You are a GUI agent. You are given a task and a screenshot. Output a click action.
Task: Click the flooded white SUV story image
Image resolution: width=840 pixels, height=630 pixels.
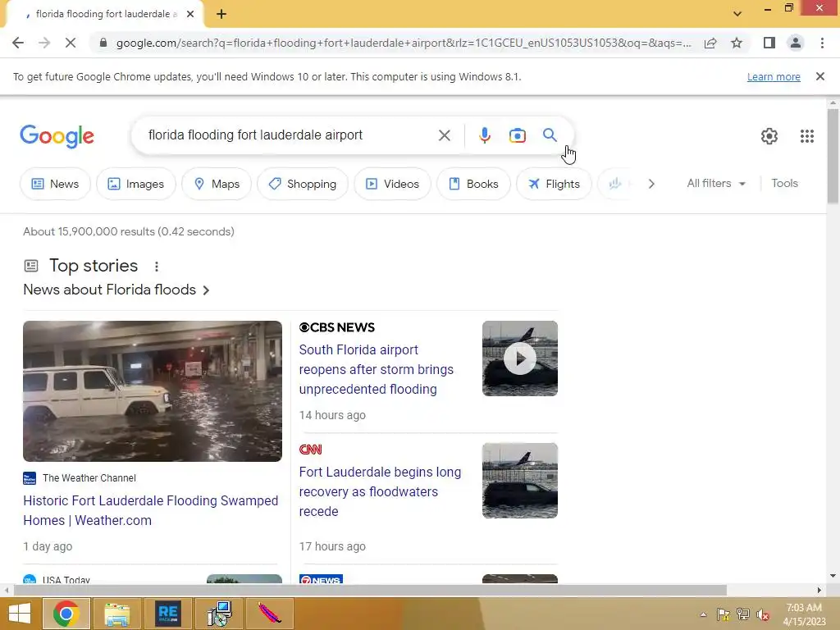pyautogui.click(x=152, y=391)
